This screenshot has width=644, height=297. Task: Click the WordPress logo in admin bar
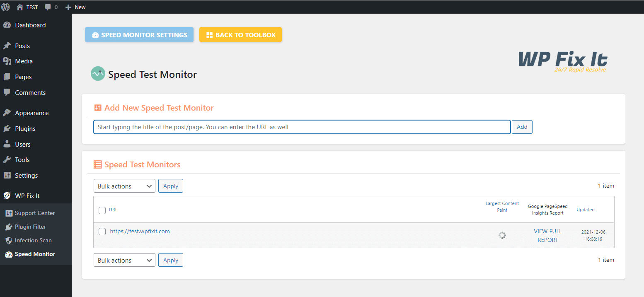click(5, 7)
